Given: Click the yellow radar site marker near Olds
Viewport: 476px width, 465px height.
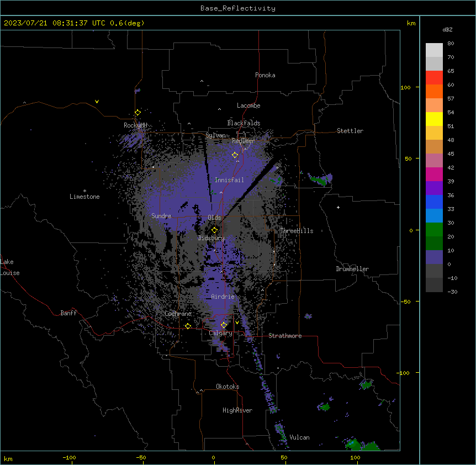Looking at the screenshot, I should click(x=214, y=230).
